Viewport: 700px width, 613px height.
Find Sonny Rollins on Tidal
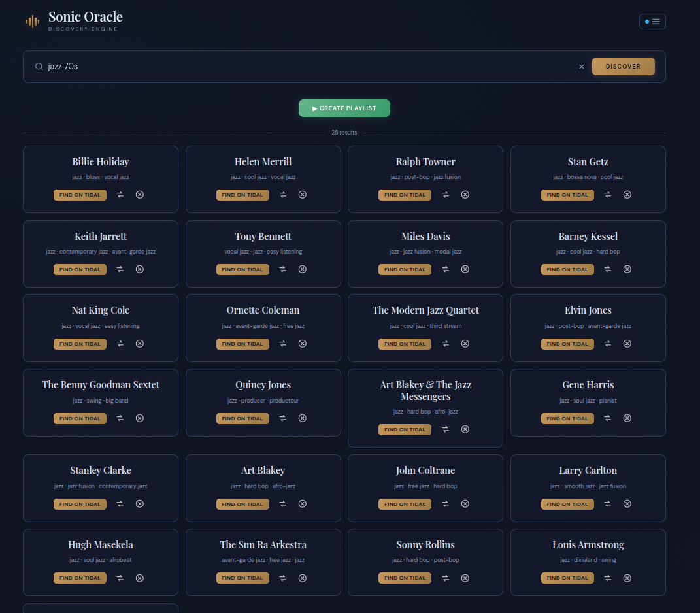tap(405, 578)
